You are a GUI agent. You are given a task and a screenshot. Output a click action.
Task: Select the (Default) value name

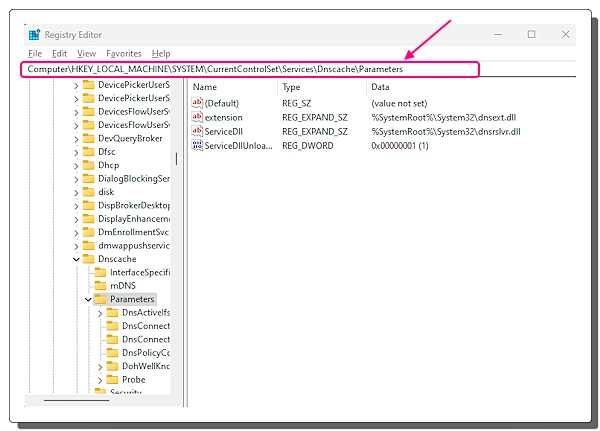pyautogui.click(x=222, y=103)
